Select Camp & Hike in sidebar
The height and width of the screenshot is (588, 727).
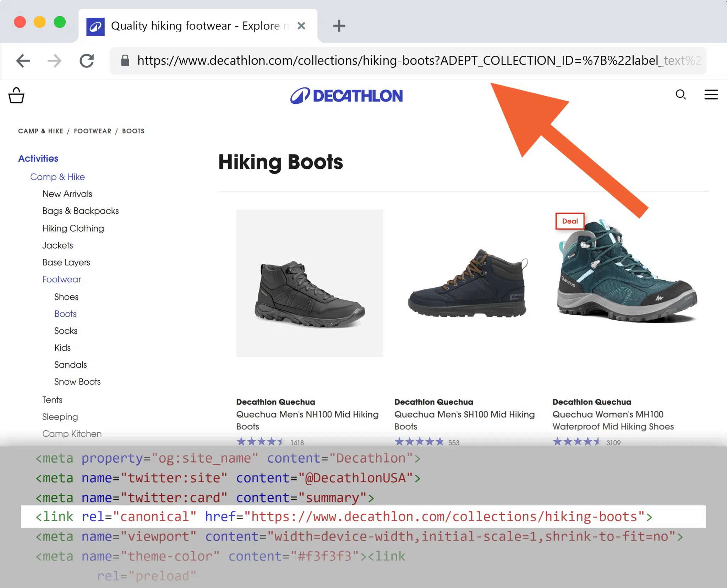click(x=58, y=177)
